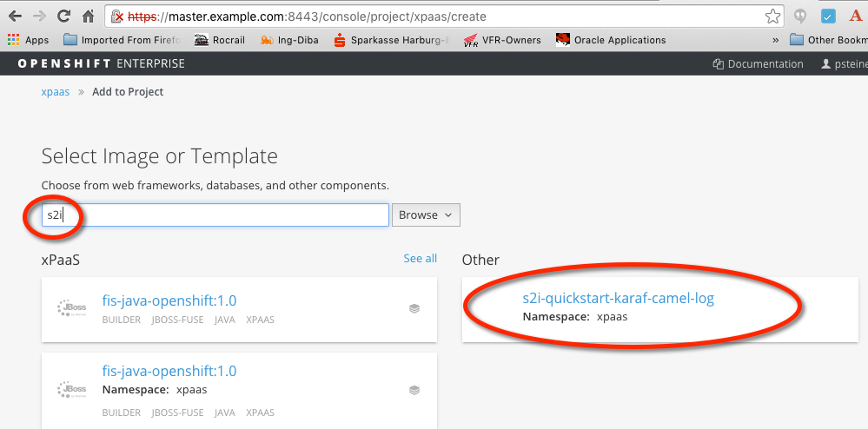Open the Ing-Diba bookmark

pyautogui.click(x=289, y=40)
